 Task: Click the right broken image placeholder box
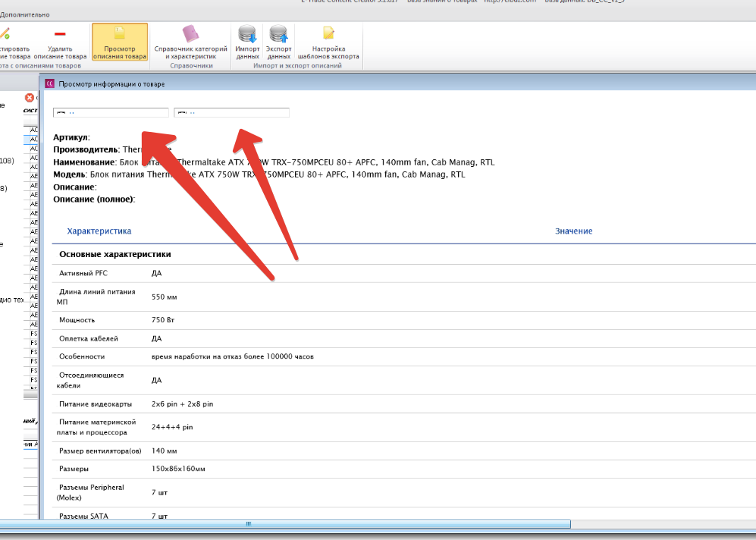(x=231, y=112)
